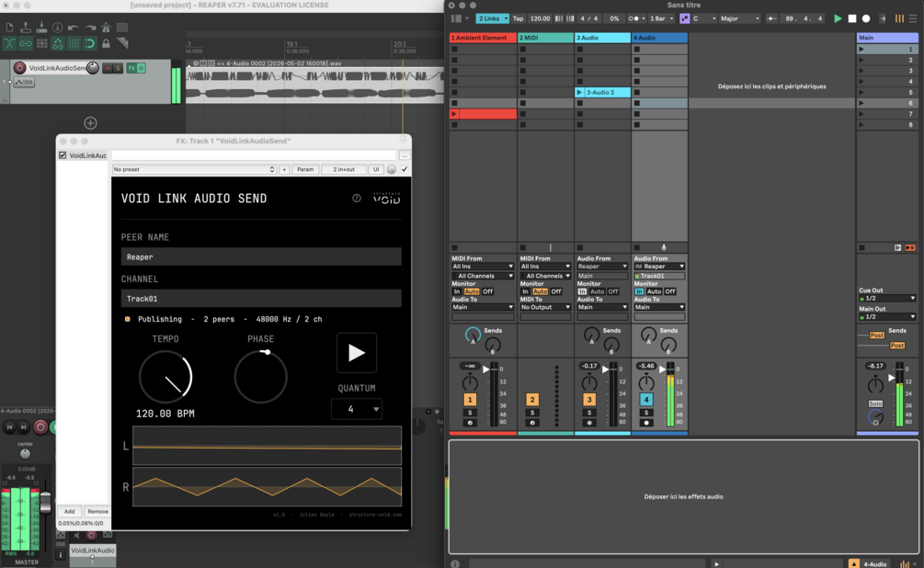Click the help question mark in Void Link plugin
Image resolution: width=924 pixels, height=568 pixels.
tap(357, 199)
